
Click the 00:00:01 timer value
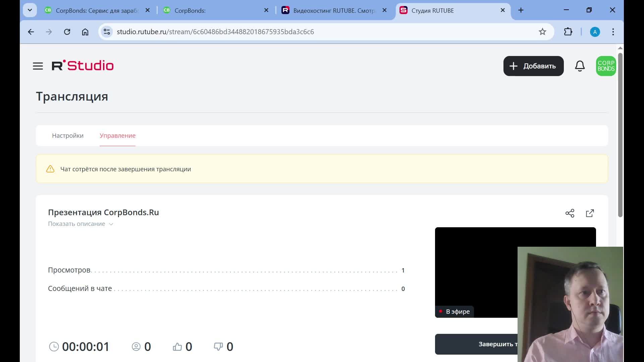tap(86, 347)
